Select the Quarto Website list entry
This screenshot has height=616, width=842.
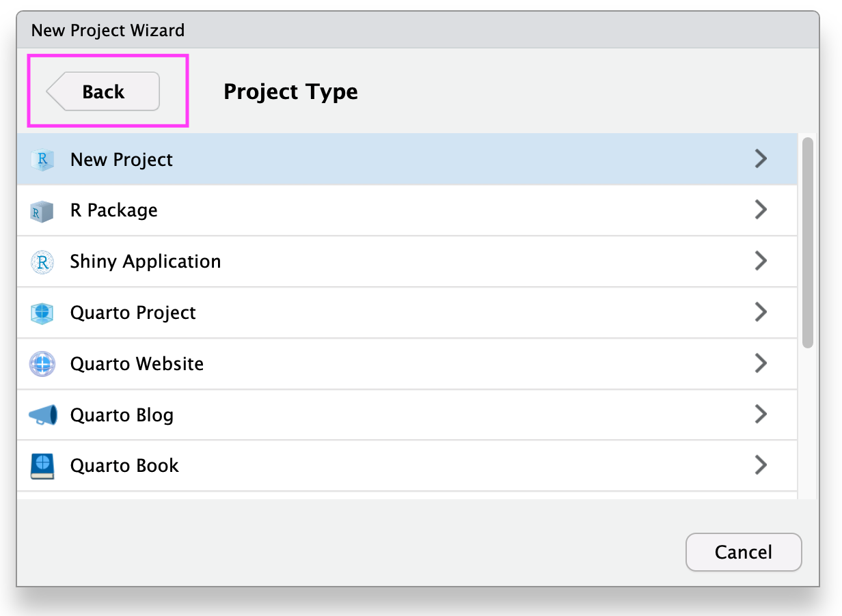tap(137, 364)
